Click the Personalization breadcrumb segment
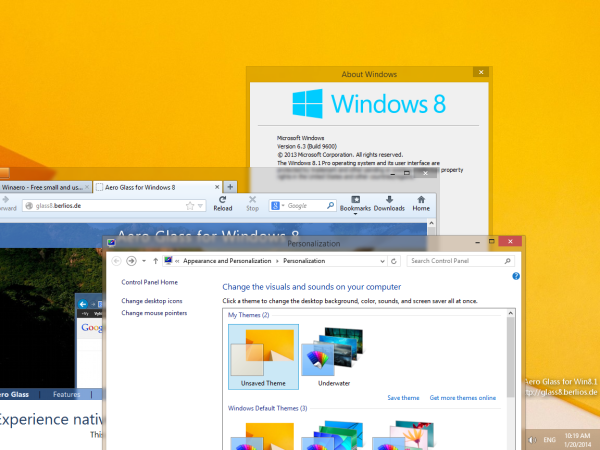 (304, 261)
